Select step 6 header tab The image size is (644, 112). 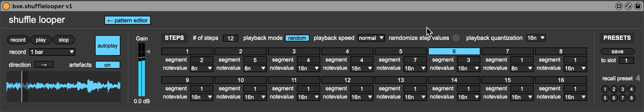pos(454,51)
